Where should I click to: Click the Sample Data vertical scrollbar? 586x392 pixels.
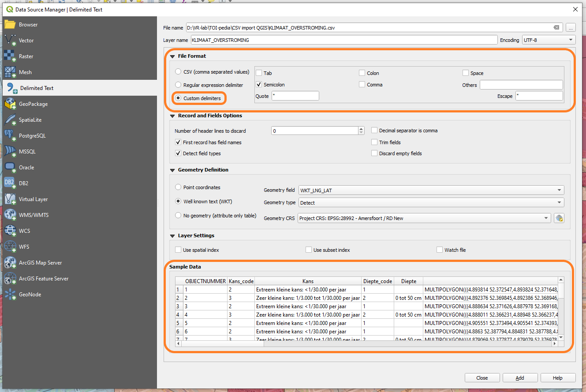coord(560,309)
